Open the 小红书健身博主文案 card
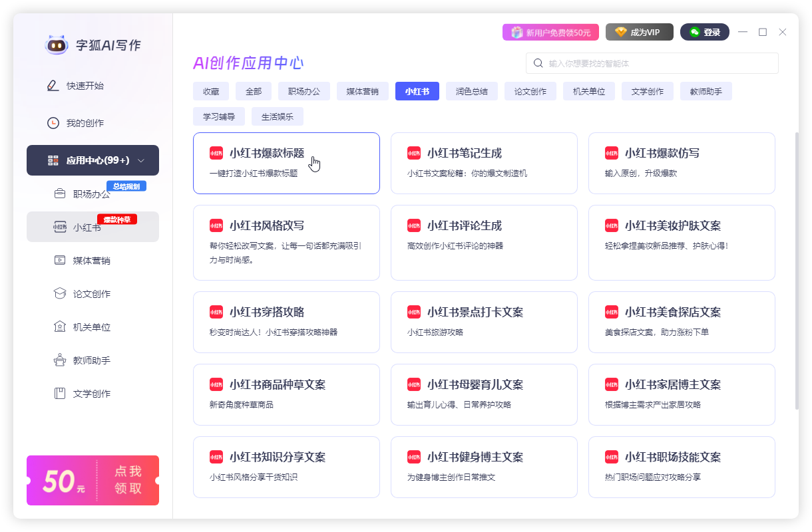 tap(484, 467)
